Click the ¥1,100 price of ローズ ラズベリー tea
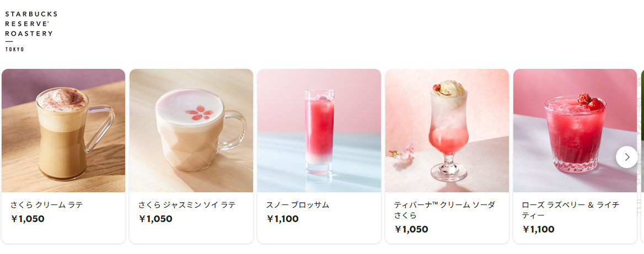The height and width of the screenshot is (254, 644). click(x=539, y=229)
